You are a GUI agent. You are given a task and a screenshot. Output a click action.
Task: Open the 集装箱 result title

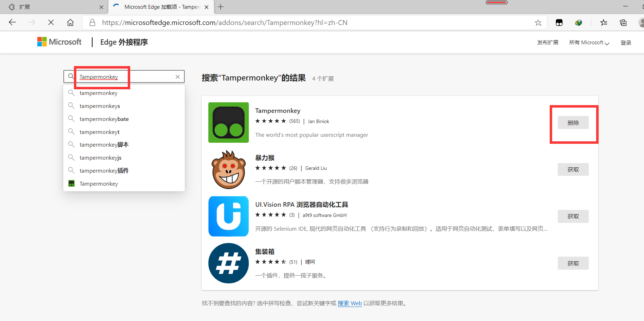[x=265, y=252]
